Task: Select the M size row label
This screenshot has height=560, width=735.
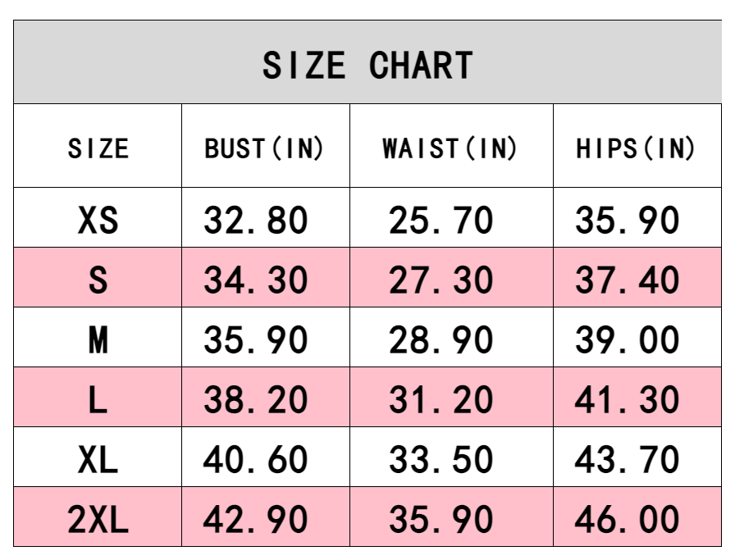Action: click(98, 339)
